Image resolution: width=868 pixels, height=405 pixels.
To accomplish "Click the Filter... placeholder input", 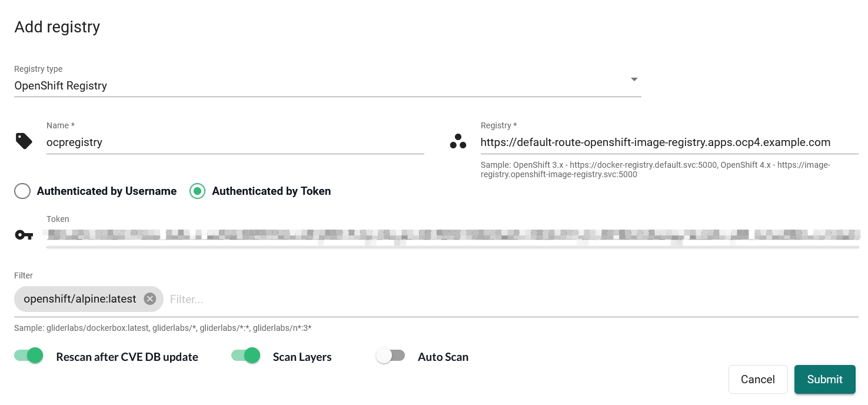I will point(513,300).
